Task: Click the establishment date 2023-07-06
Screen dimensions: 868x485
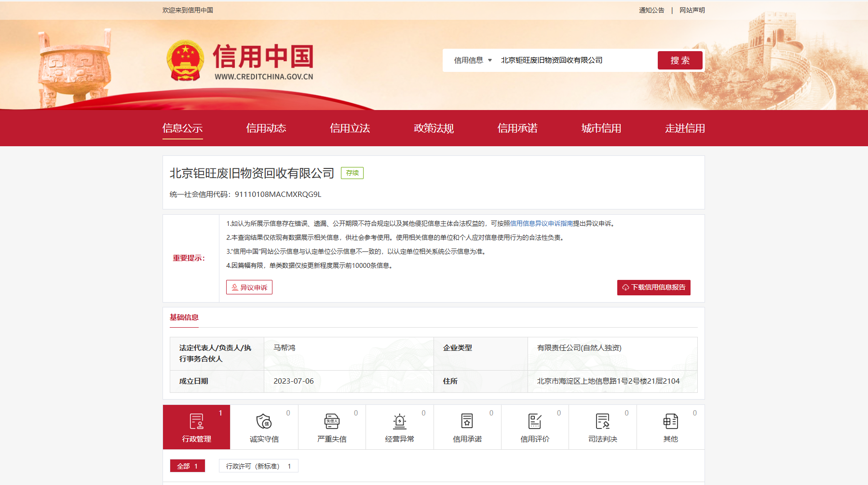Action: click(x=294, y=381)
